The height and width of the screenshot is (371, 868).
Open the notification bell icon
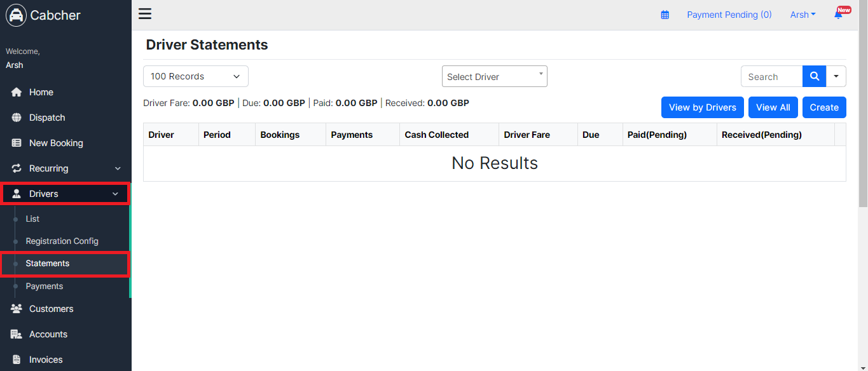pos(839,15)
